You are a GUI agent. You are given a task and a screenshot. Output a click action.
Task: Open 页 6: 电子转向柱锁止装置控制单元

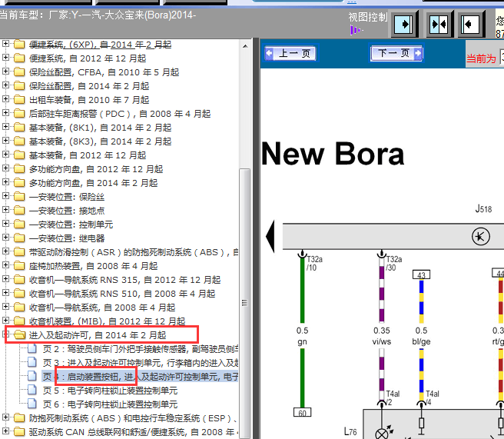coord(111,404)
